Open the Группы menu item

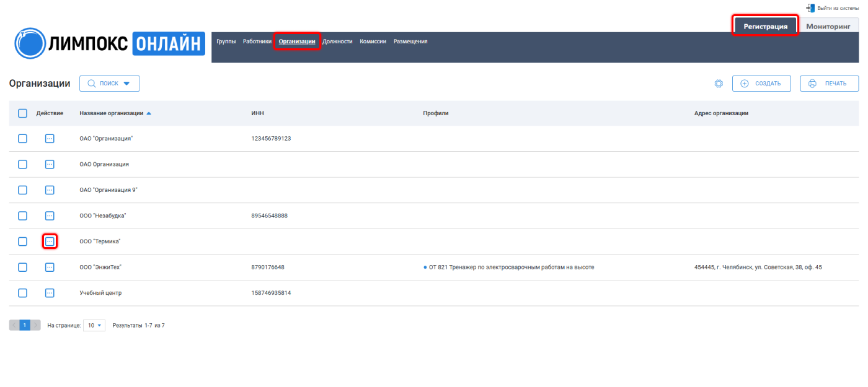coord(226,41)
